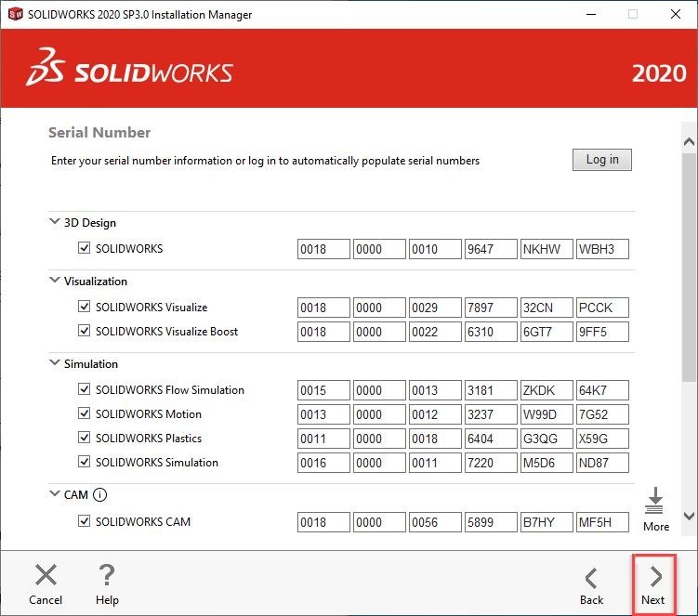The height and width of the screenshot is (616, 698).
Task: Disable SOLIDWORKS Plastics checkbox
Action: coord(85,437)
